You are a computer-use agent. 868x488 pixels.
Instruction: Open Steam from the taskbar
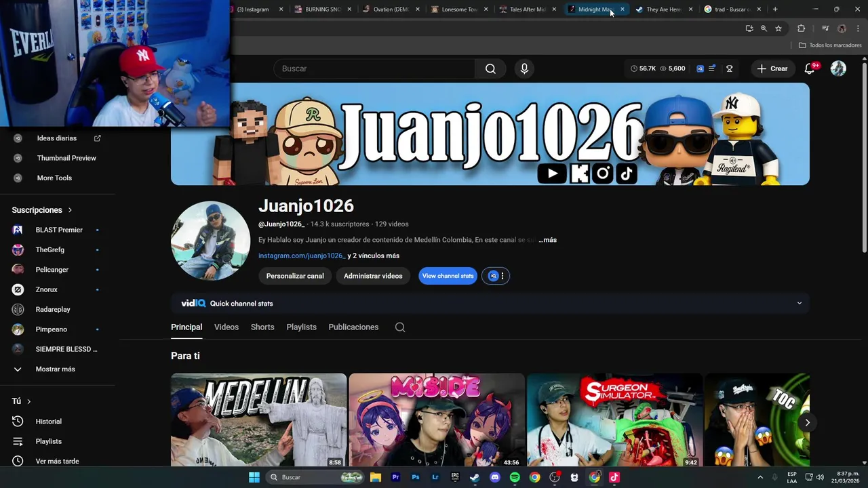pyautogui.click(x=475, y=477)
